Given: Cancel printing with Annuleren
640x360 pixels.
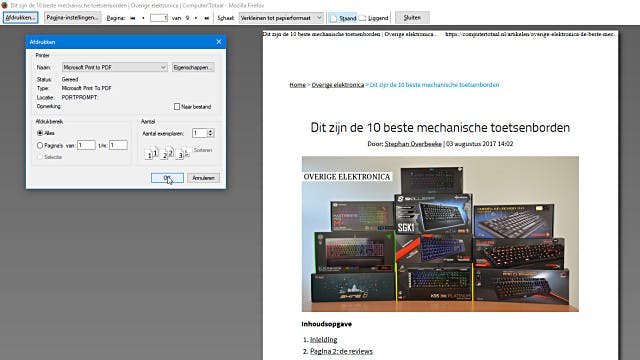Looking at the screenshot, I should coord(203,178).
